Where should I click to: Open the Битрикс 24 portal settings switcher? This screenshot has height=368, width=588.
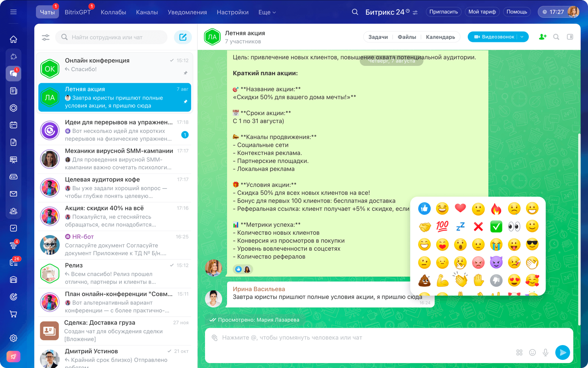click(x=415, y=13)
